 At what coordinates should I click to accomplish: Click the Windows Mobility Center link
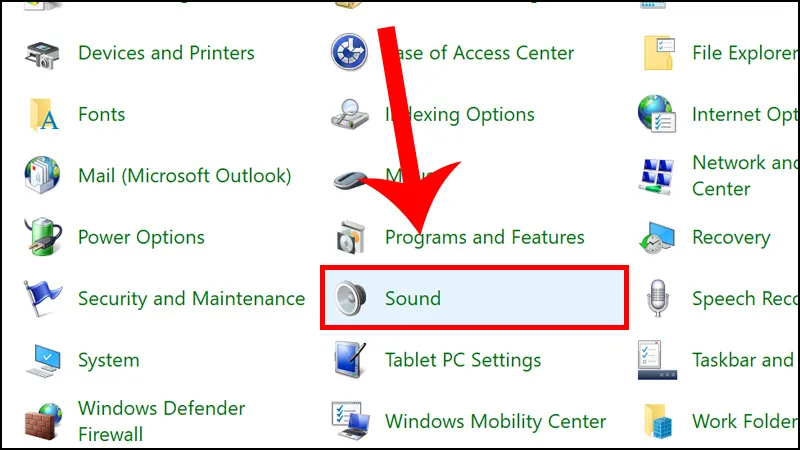point(495,421)
